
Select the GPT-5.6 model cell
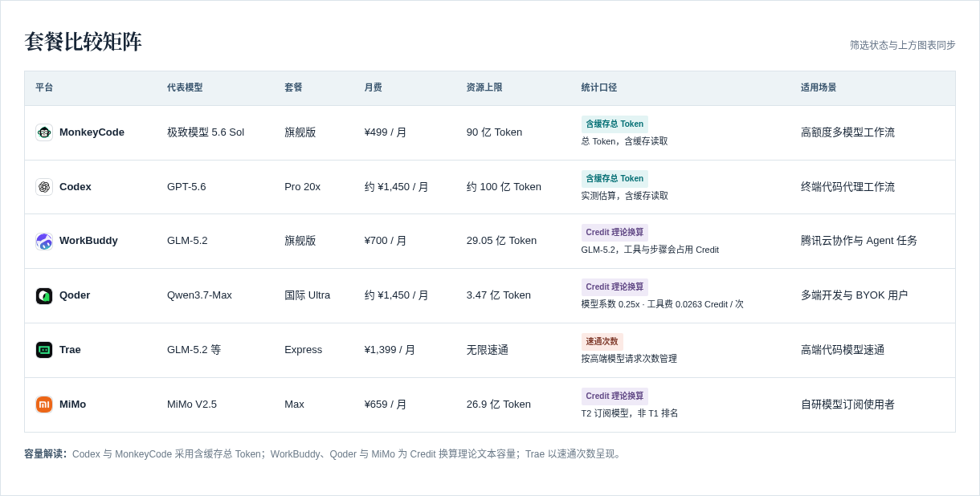click(x=186, y=187)
